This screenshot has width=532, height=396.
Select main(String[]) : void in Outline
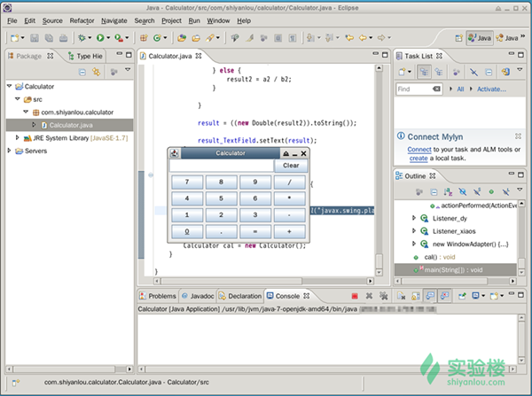(453, 270)
